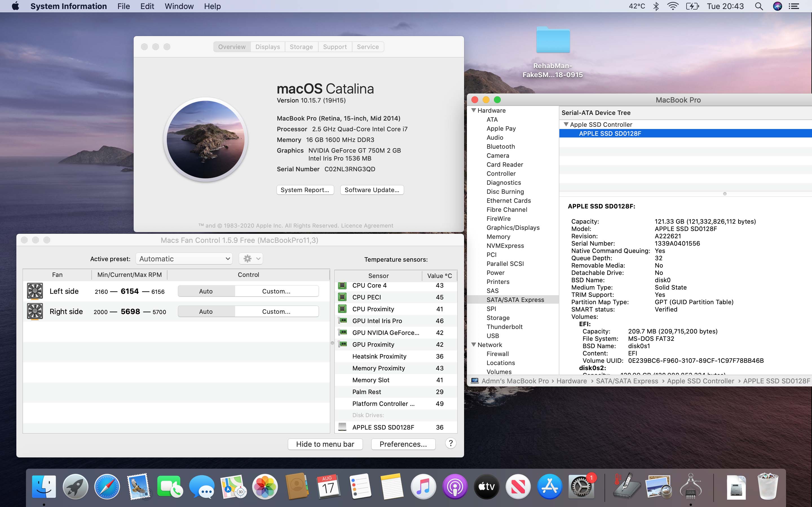
Task: Collapse the Hardware tree section
Action: click(473, 110)
